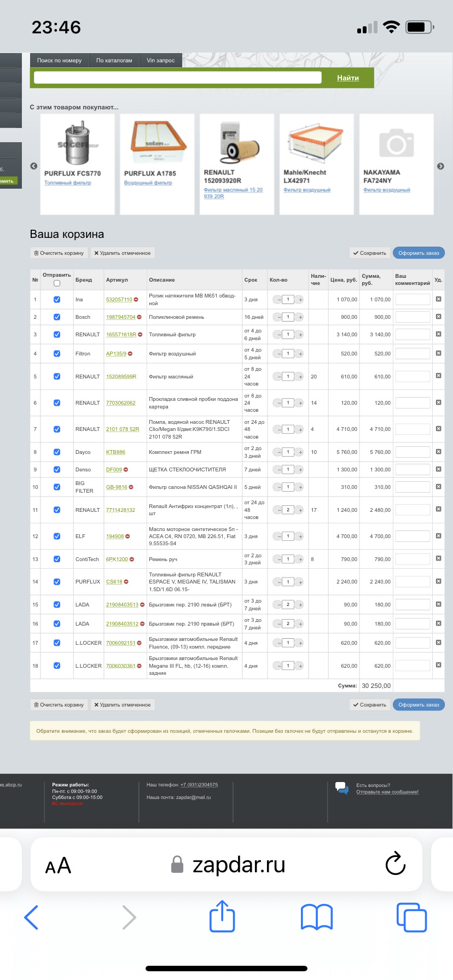Open Воздушный фильтр link under PURFLUX A1785
The image size is (453, 980).
[x=148, y=183]
